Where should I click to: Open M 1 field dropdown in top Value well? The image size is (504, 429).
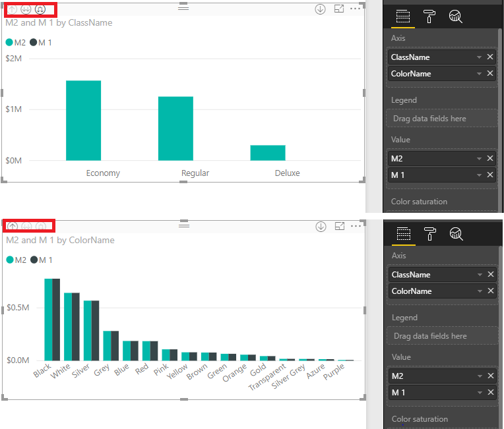479,175
